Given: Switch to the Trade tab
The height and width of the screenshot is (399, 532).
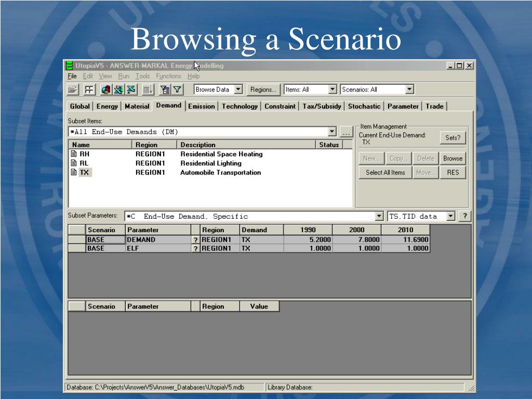Looking at the screenshot, I should [x=435, y=106].
